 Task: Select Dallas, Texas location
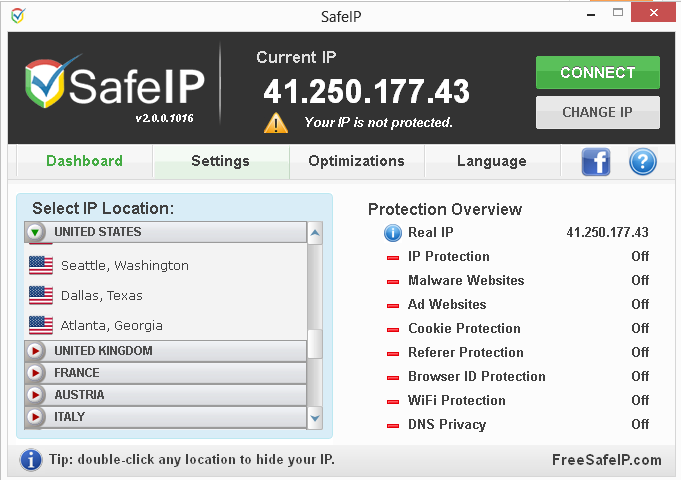[166, 295]
